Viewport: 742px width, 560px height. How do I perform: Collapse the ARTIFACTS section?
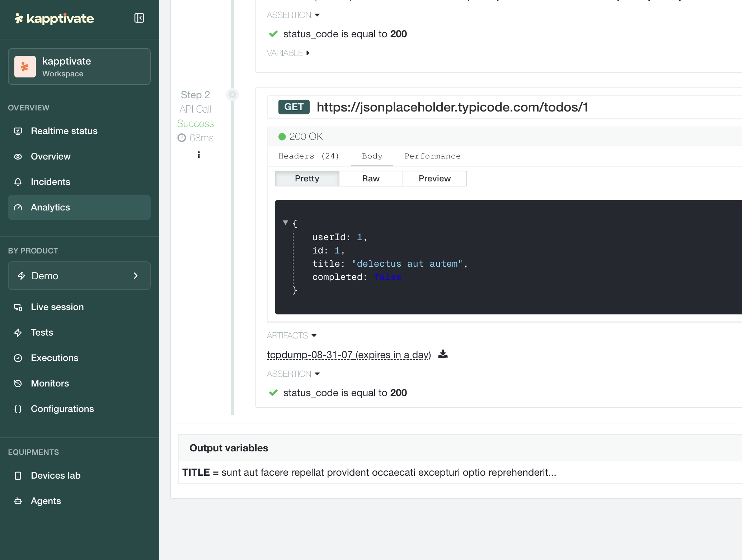[x=292, y=336]
